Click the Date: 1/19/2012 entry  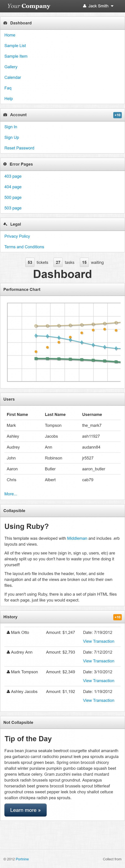97,691
